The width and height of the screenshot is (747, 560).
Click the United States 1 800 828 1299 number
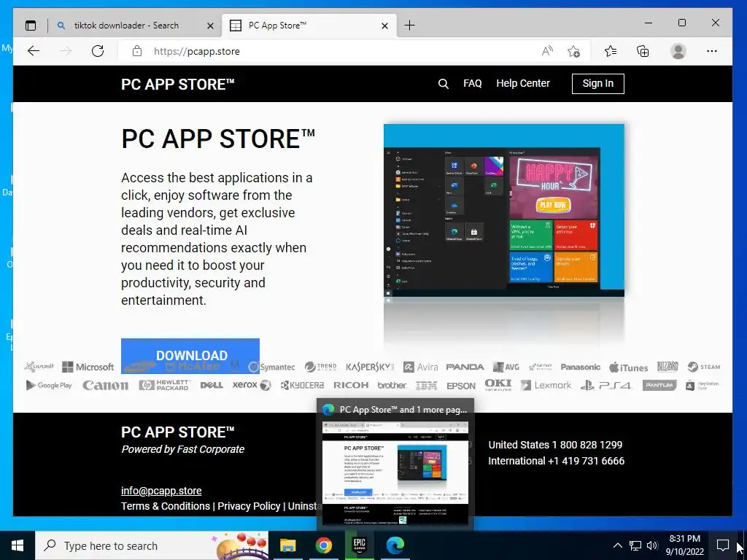[x=555, y=445]
